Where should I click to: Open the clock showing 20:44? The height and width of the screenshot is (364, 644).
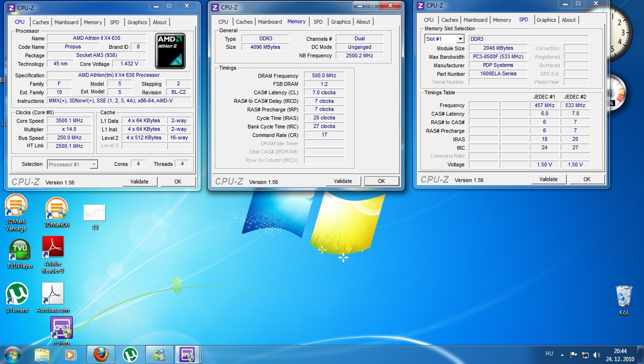(620, 355)
